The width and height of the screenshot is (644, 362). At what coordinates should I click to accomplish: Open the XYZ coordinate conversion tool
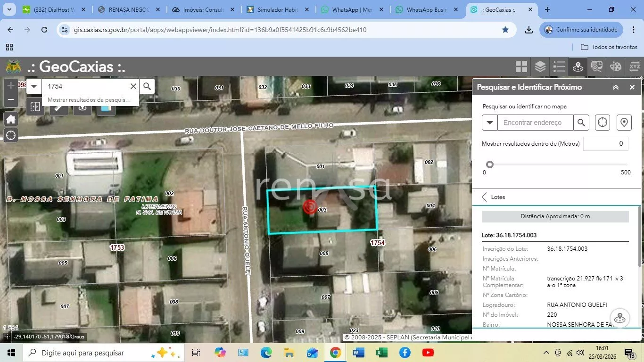(x=635, y=67)
